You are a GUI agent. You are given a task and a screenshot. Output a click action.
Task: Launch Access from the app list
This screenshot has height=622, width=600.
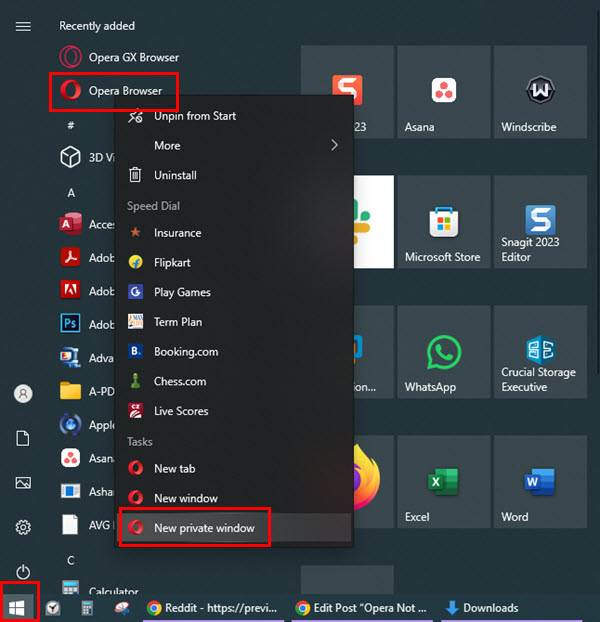point(86,224)
